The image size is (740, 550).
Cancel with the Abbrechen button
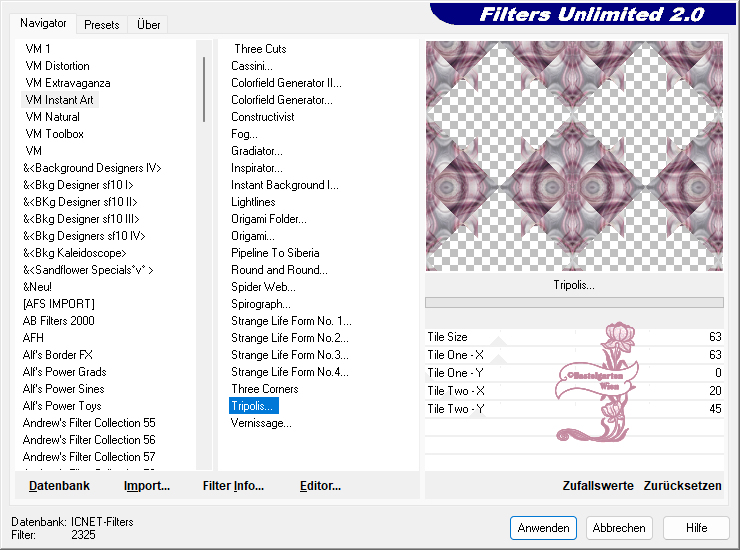pyautogui.click(x=619, y=528)
